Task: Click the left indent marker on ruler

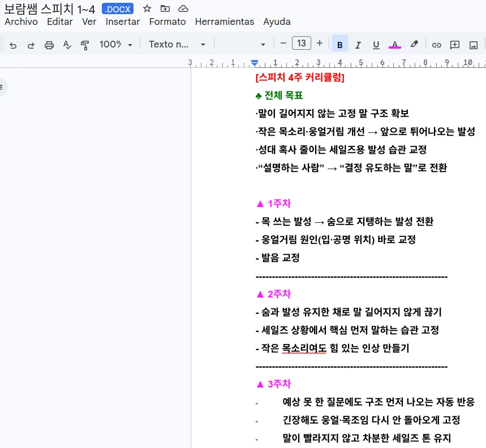Action: [255, 63]
